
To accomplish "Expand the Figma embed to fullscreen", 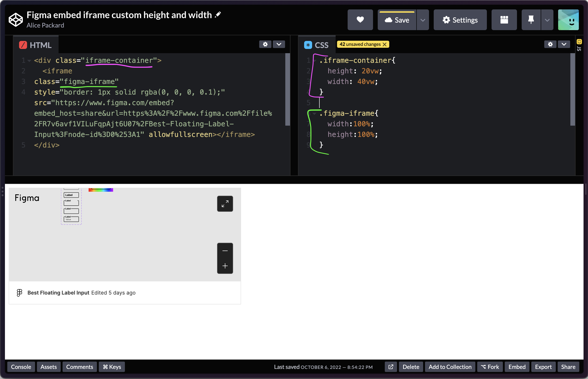I will point(225,203).
